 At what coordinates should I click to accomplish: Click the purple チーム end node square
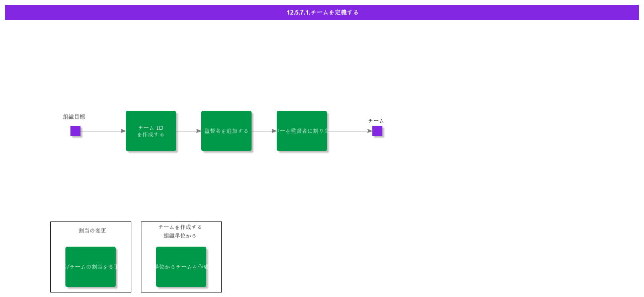click(x=377, y=131)
